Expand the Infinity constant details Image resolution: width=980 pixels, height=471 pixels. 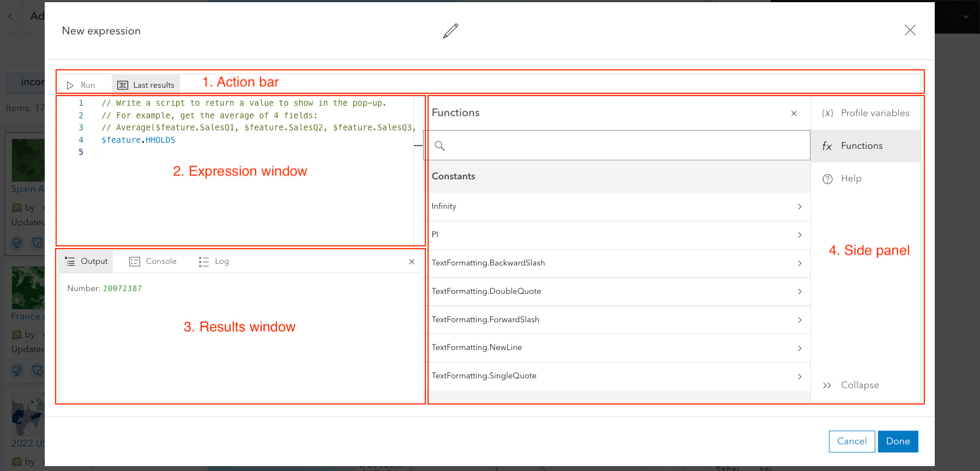point(616,207)
